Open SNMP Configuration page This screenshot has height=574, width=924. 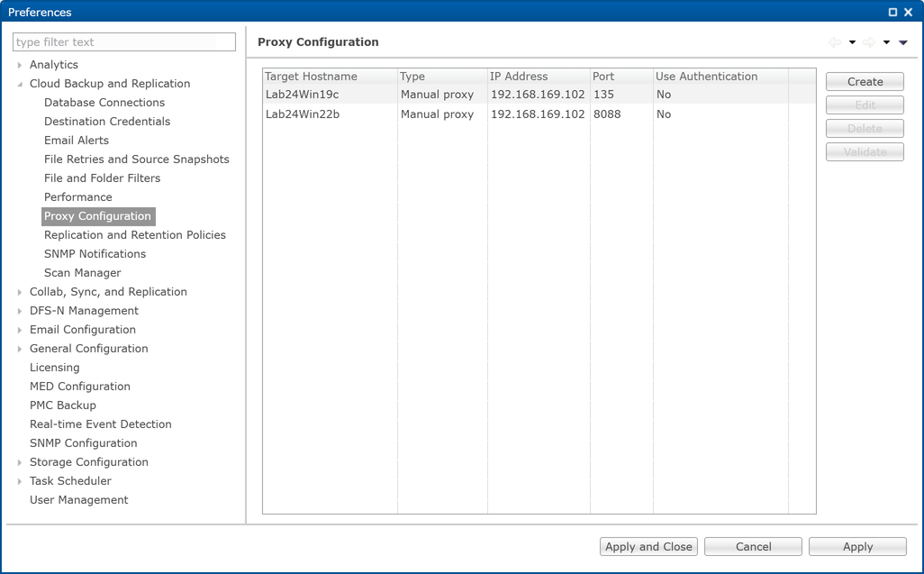83,443
